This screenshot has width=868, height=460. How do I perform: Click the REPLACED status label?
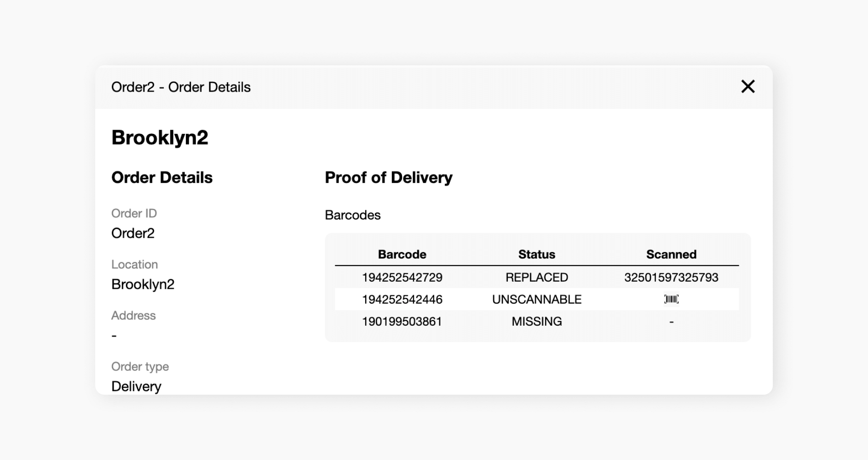(x=536, y=277)
